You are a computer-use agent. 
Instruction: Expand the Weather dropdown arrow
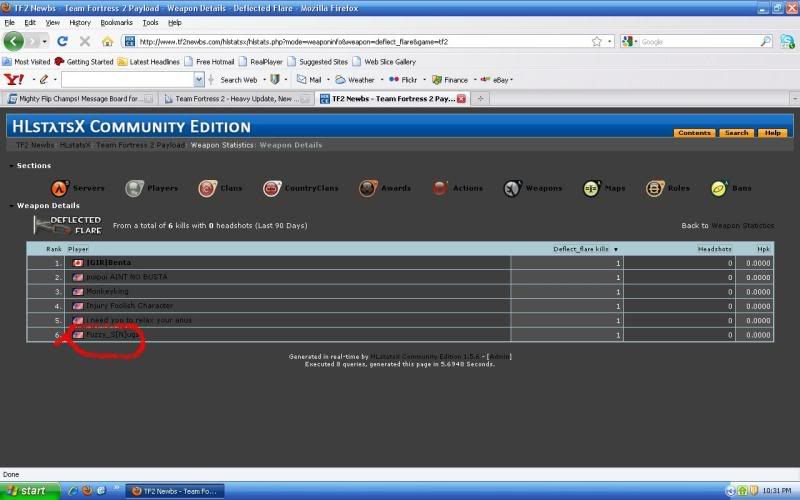coord(382,80)
